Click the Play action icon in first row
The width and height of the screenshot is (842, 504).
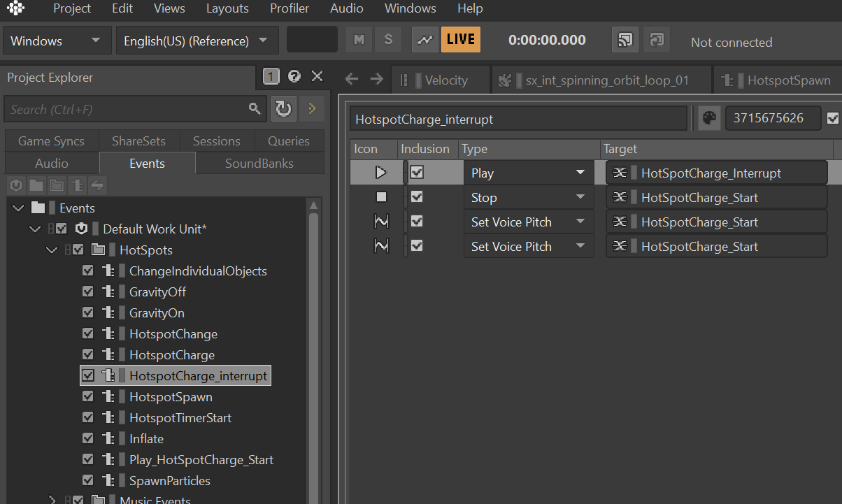(x=381, y=172)
